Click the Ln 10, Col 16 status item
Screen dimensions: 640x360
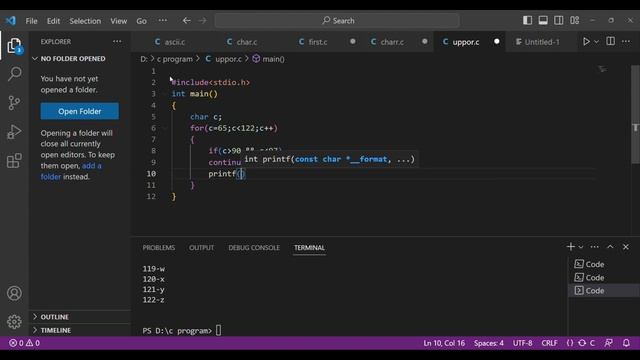tap(444, 343)
